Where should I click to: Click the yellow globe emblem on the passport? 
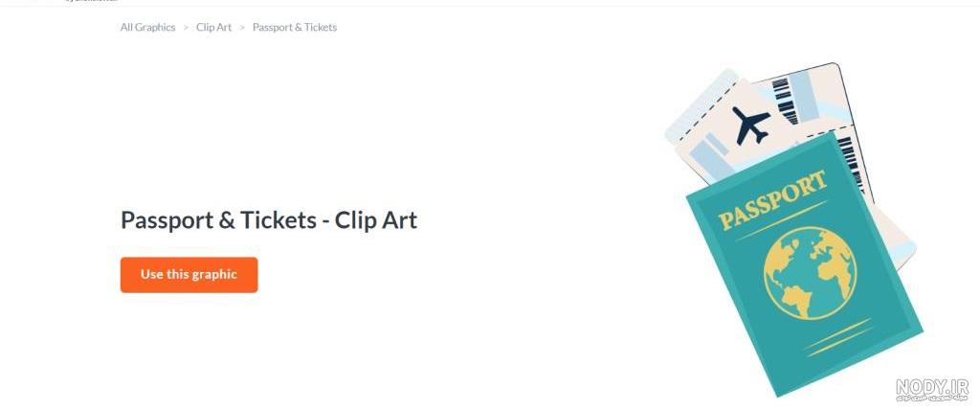810,273
